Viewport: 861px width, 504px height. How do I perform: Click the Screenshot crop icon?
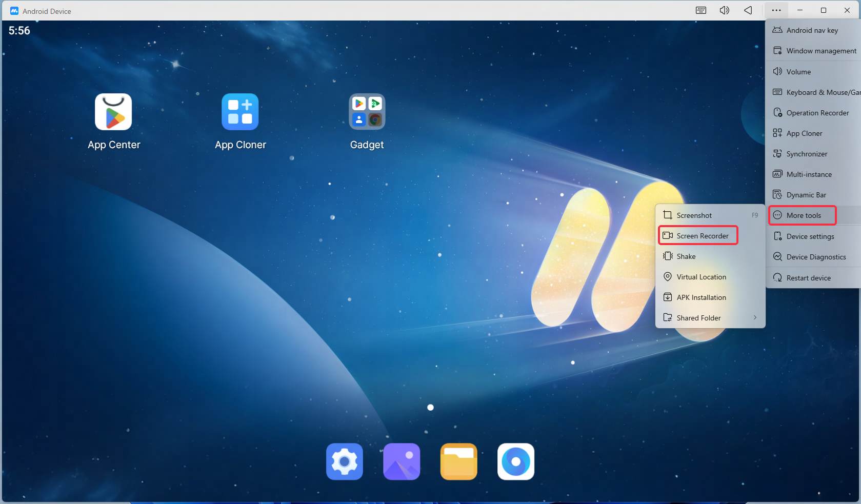tap(668, 215)
